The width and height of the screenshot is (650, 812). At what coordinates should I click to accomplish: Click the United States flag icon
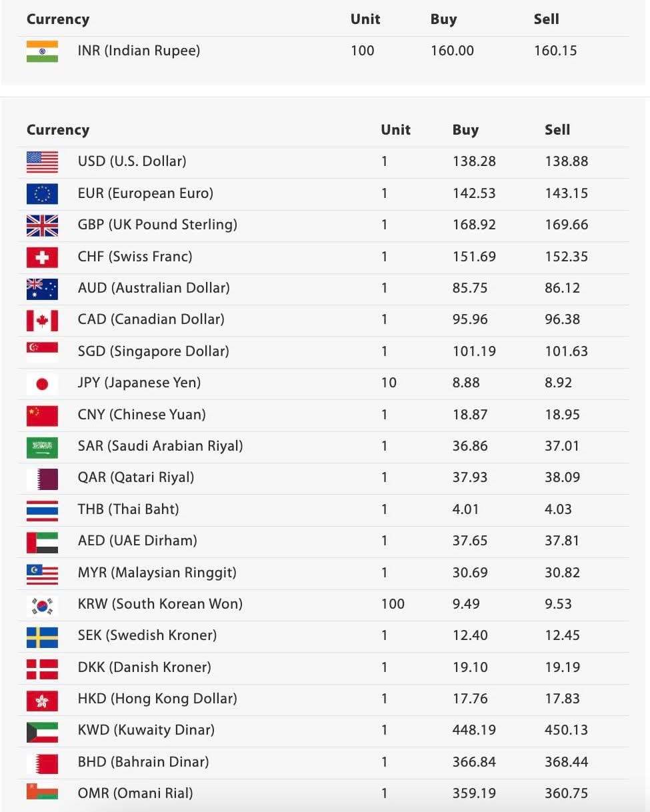(x=42, y=162)
